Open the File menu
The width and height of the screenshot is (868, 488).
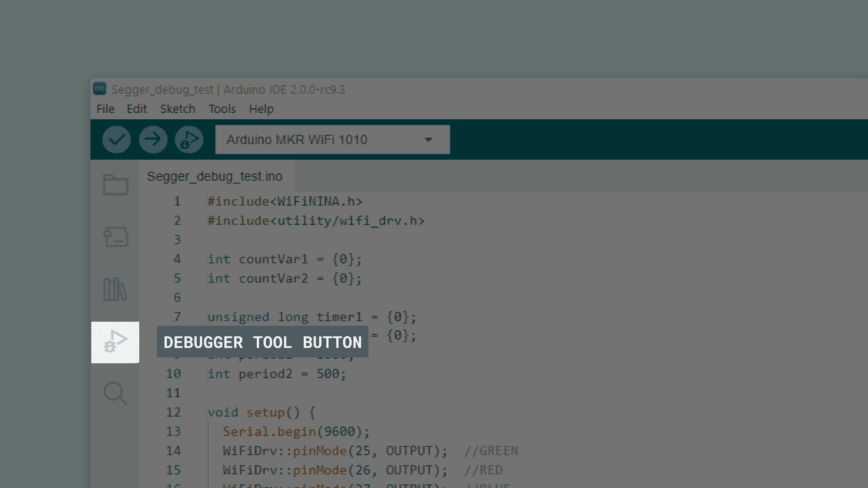click(105, 109)
